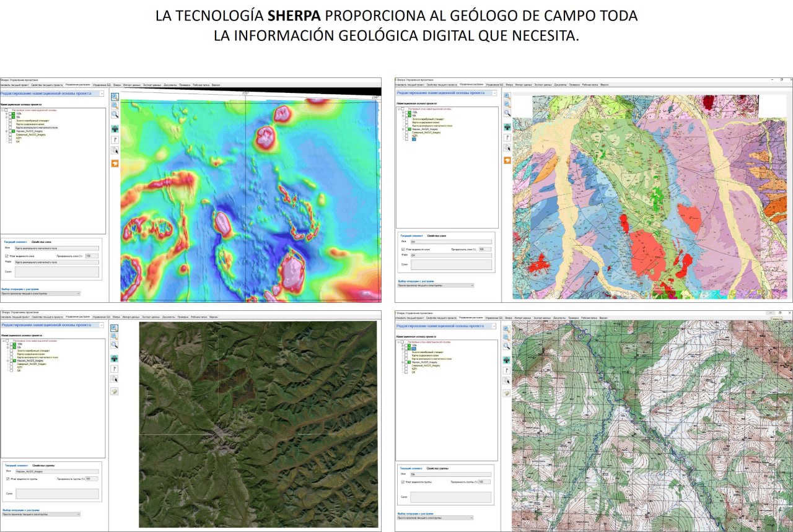This screenshot has width=793, height=532.
Task: Check 'Северный_ArcGIS_Imagery' layer box in satellite window
Action: (x=11, y=364)
